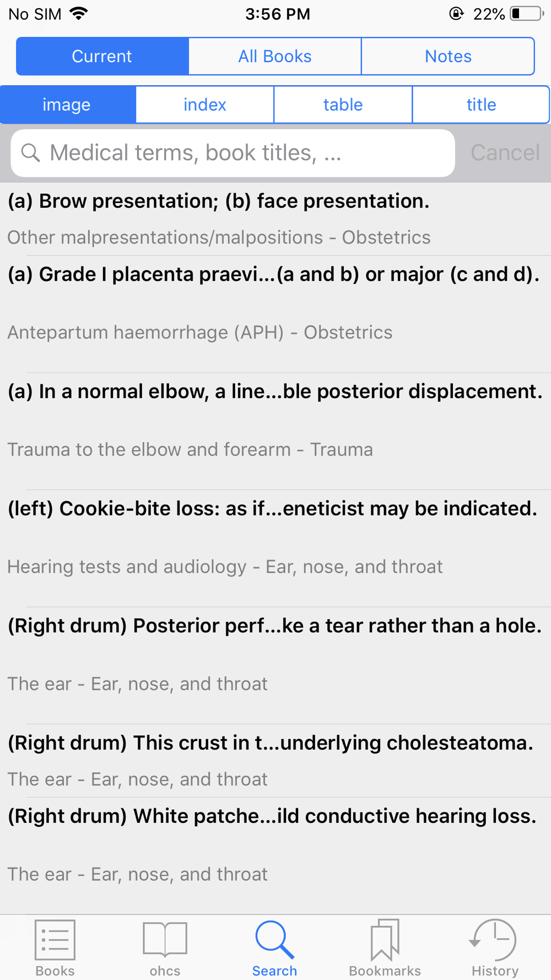551x980 pixels.
Task: Cancel the search
Action: click(505, 153)
